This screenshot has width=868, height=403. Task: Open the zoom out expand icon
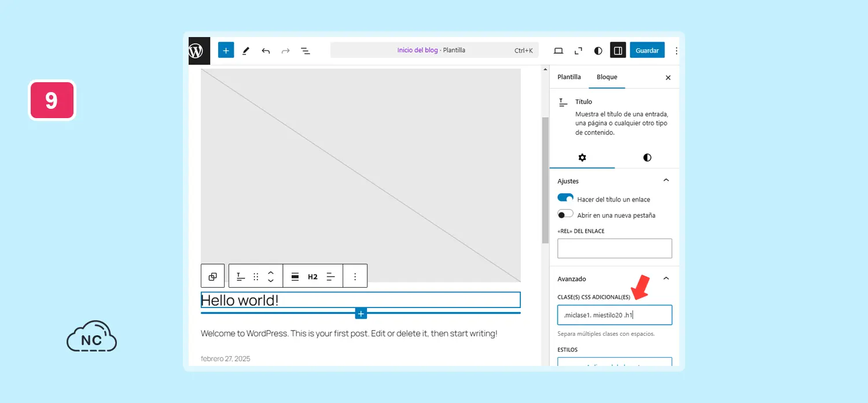coord(578,50)
